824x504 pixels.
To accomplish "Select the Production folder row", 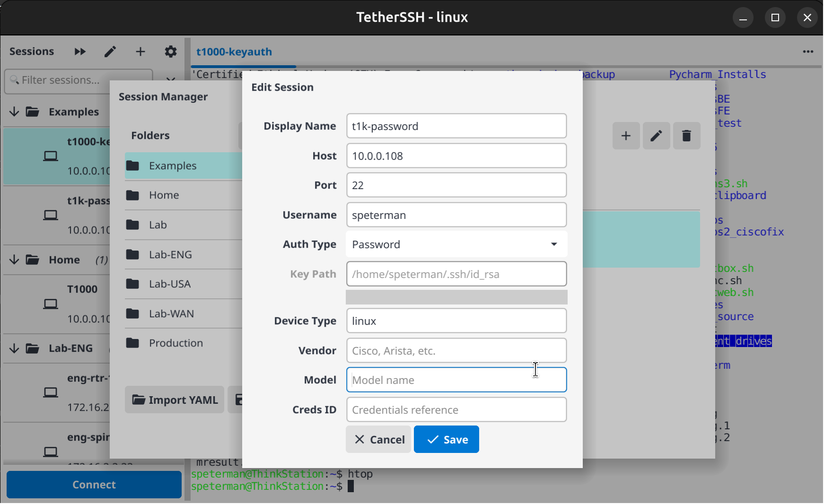I will coord(184,343).
